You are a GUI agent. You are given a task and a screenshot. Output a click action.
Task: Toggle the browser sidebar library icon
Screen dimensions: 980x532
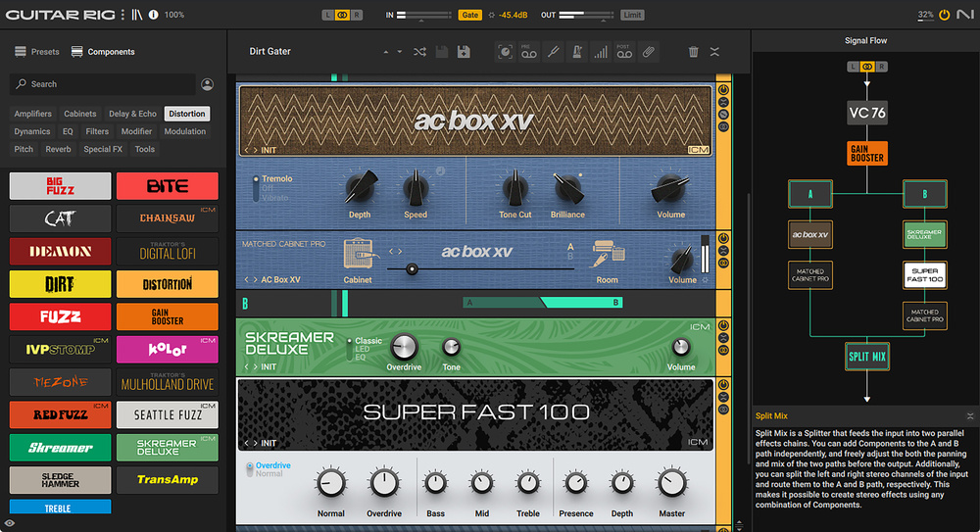(x=137, y=15)
